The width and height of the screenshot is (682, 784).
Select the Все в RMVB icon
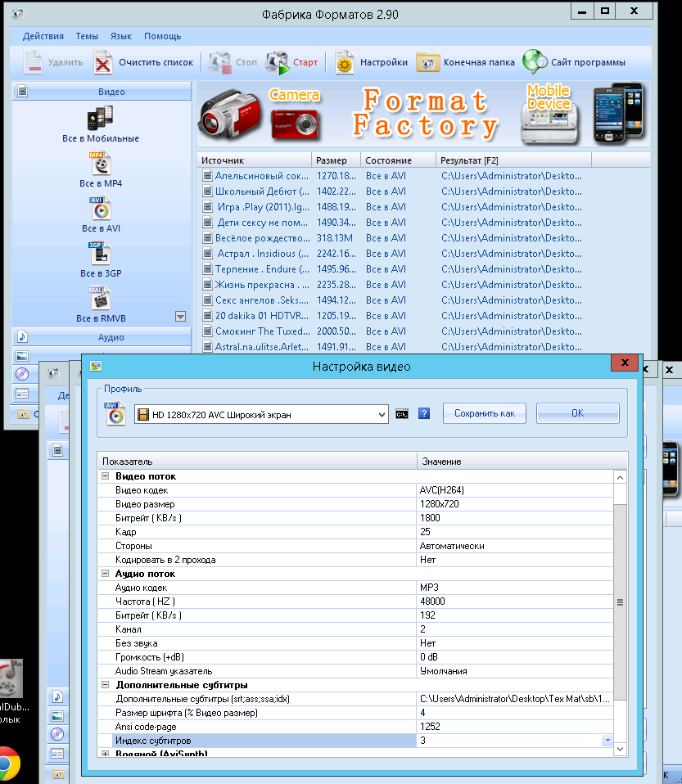[100, 299]
